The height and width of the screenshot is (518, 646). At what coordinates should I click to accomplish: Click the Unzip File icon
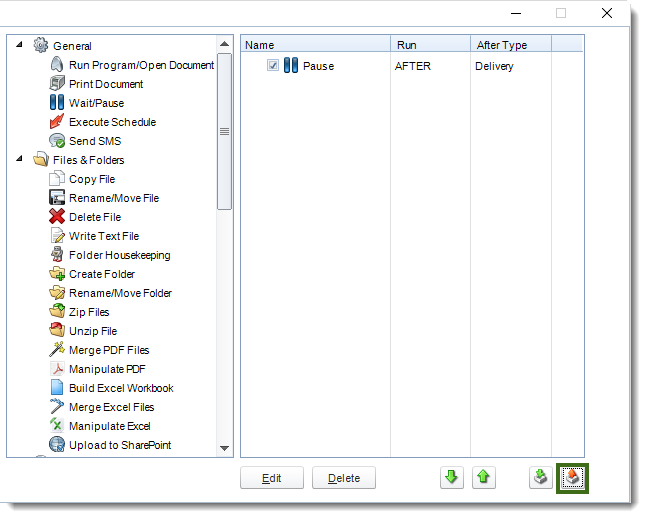tap(57, 330)
